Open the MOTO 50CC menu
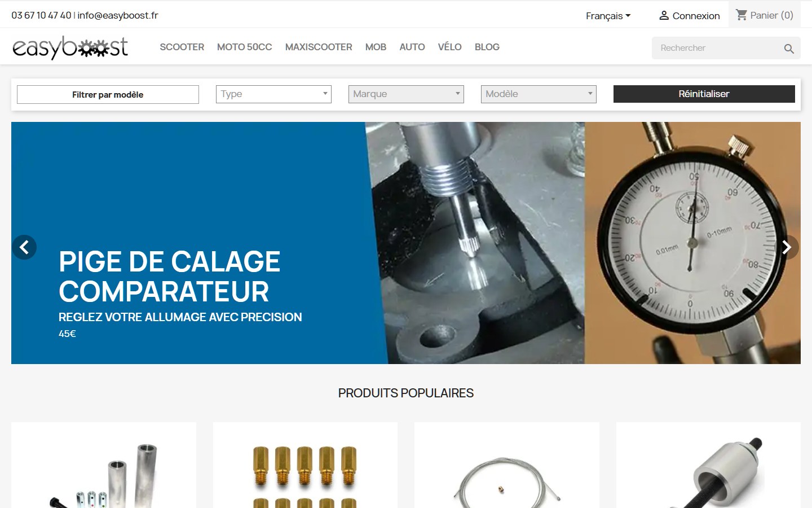This screenshot has height=508, width=812. click(244, 47)
